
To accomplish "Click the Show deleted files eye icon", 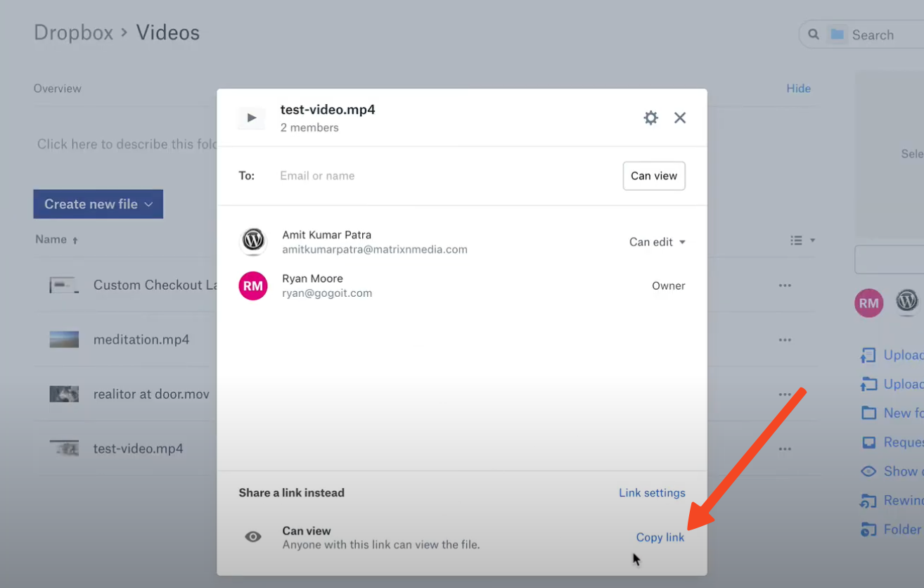I will [869, 471].
